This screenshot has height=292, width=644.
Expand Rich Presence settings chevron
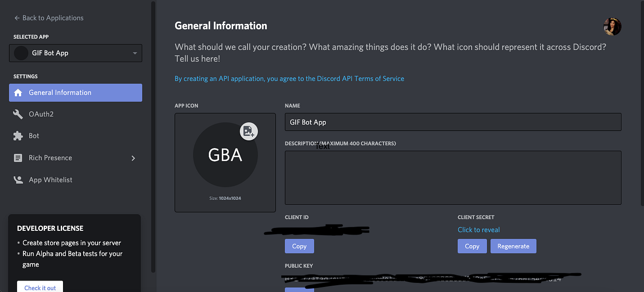[133, 158]
